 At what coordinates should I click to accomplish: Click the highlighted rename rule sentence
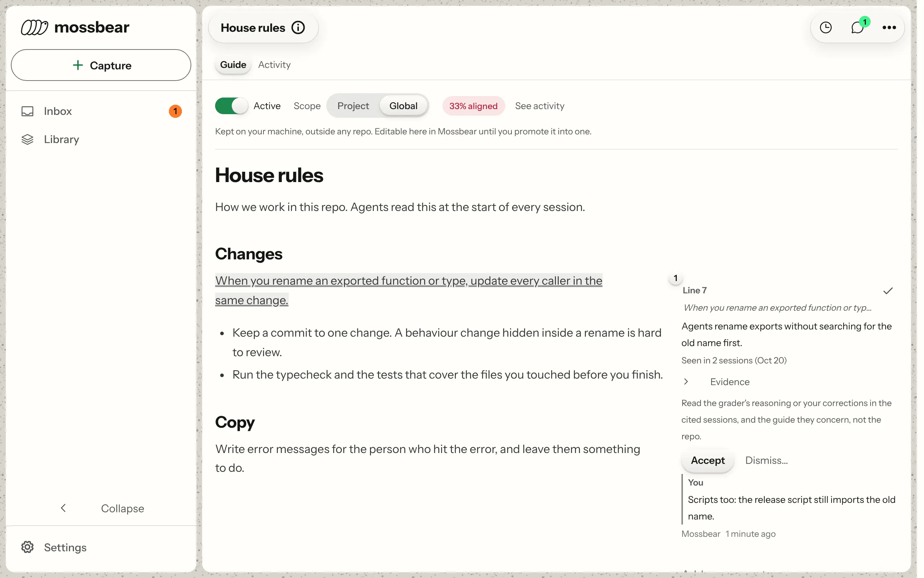[409, 290]
